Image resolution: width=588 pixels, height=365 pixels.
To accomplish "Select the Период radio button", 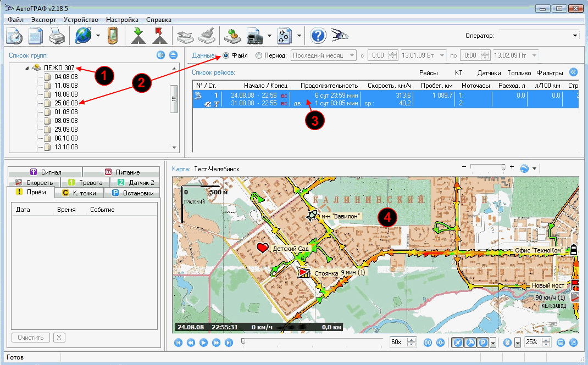I will [x=259, y=55].
